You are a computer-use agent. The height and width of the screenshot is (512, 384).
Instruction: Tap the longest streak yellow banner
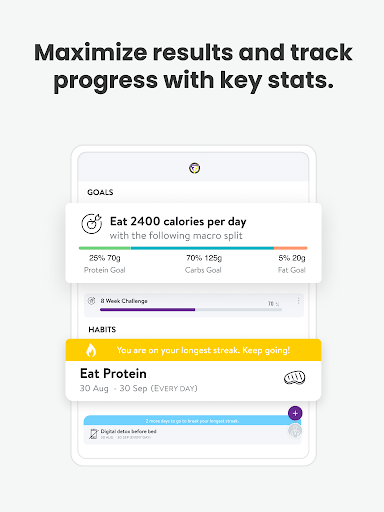[x=193, y=350]
